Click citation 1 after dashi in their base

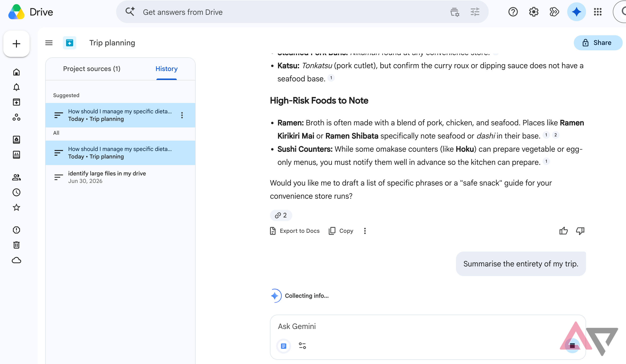(546, 135)
